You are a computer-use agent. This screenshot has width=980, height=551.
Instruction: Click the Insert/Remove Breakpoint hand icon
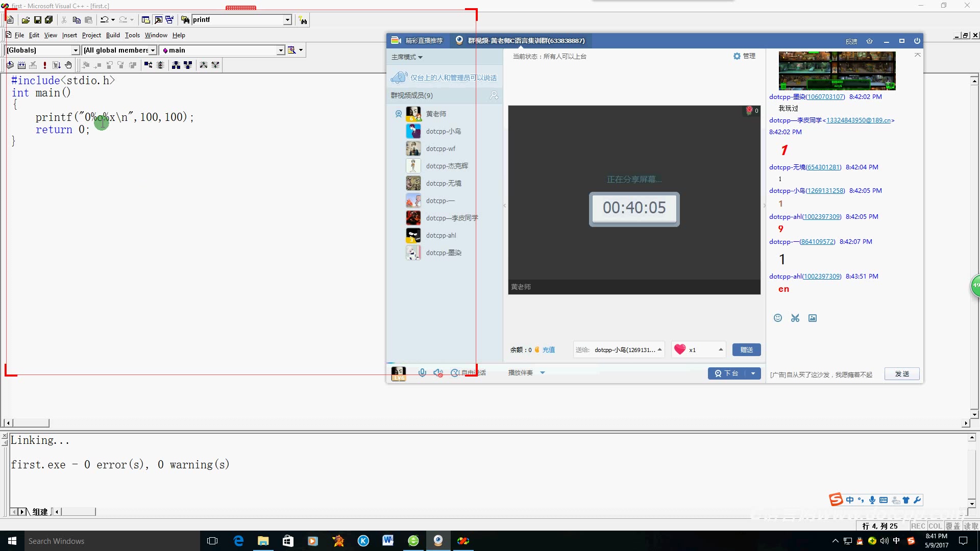click(x=68, y=65)
